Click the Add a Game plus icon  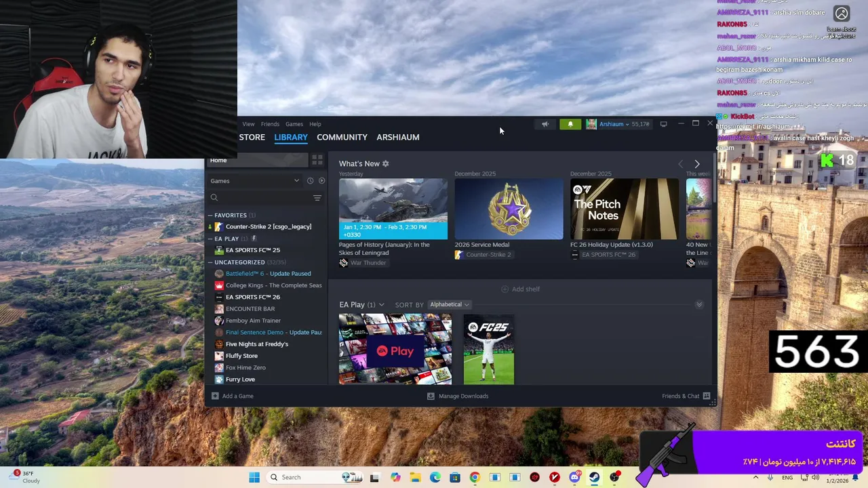click(x=215, y=396)
